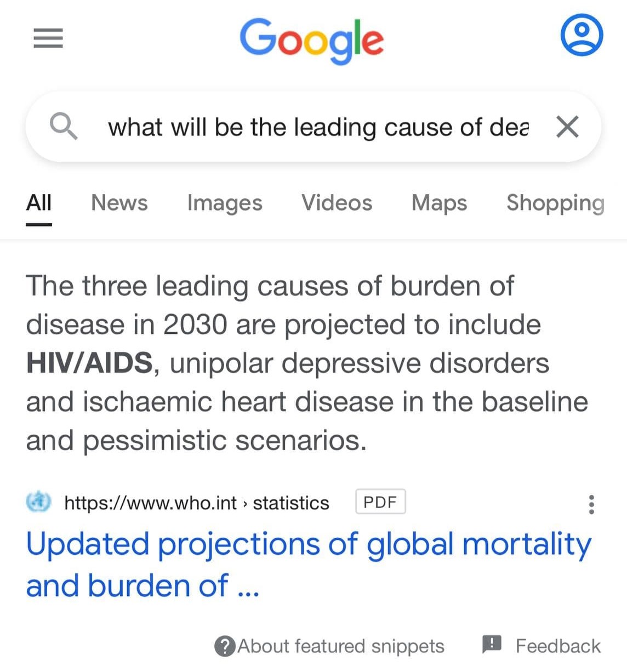
Task: Open the who.int statistics URL breadcrumb
Action: pos(197,503)
